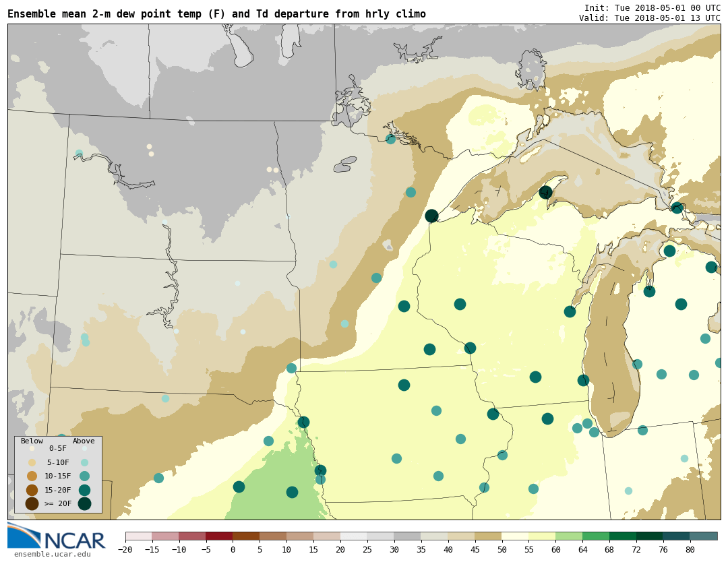
Task: Pick the 20 to 25 near-white colorbar swatch
Action: tap(354, 536)
